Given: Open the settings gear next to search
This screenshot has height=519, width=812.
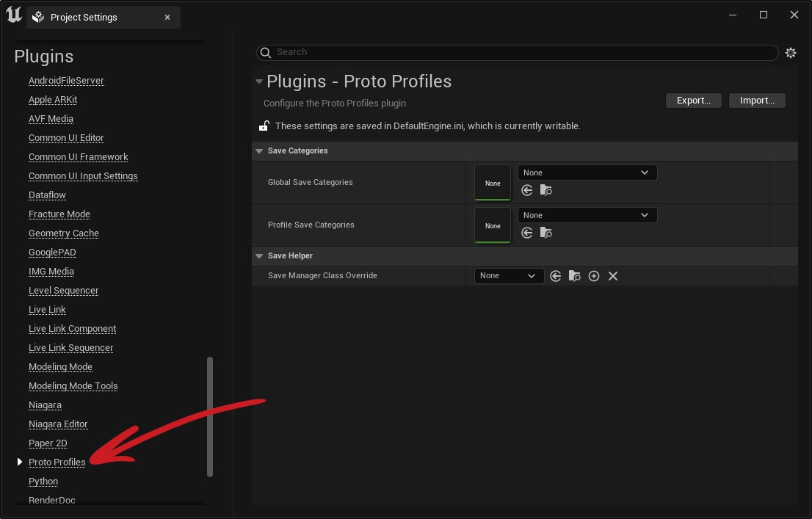Looking at the screenshot, I should coord(791,53).
